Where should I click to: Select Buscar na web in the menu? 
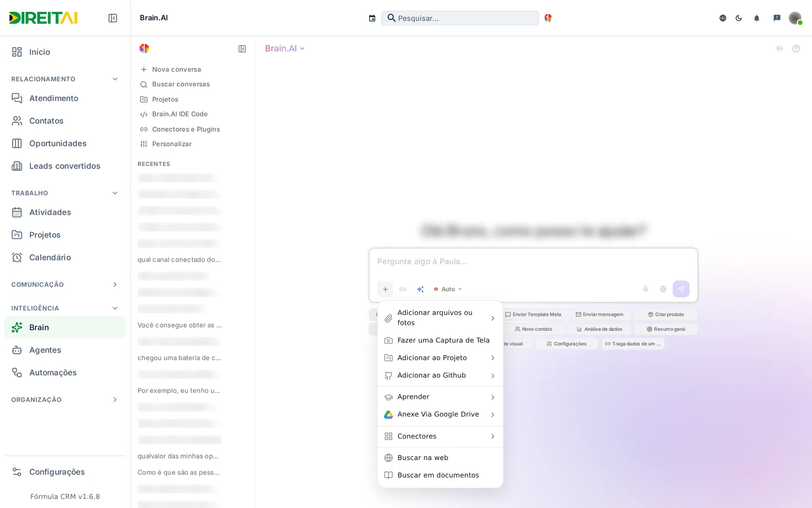(x=440, y=458)
